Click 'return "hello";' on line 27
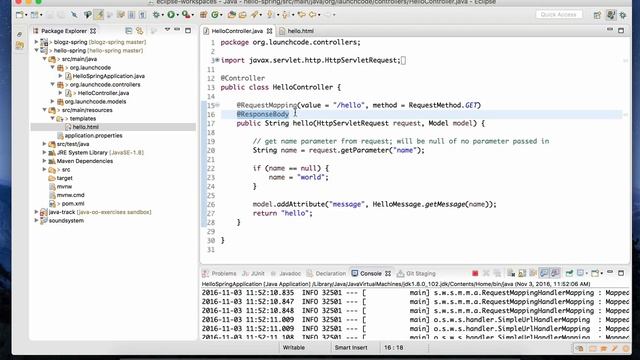Image resolution: width=640 pixels, height=360 pixels. 282,213
